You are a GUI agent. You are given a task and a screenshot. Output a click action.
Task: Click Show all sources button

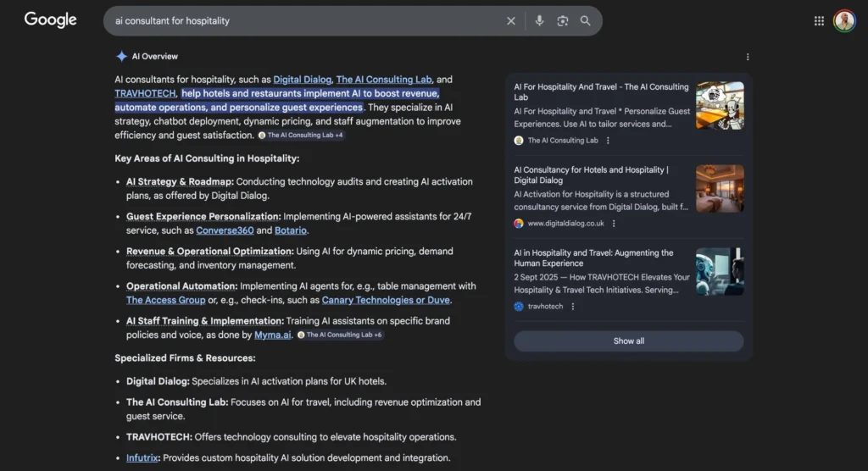tap(628, 341)
